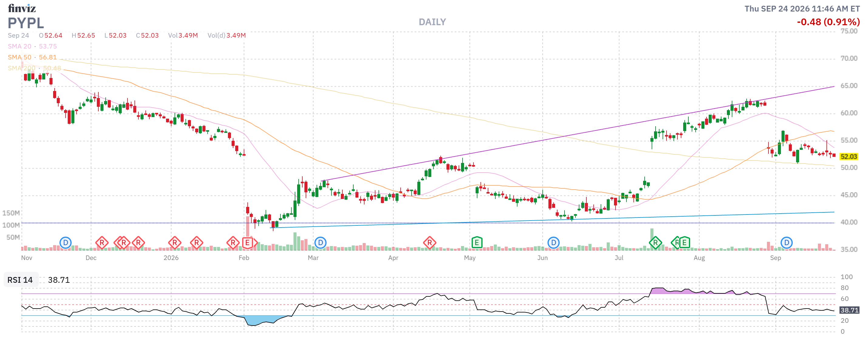This screenshot has height=341, width=868.
Task: Click the yellow 52.03 current price tag
Action: click(x=849, y=157)
